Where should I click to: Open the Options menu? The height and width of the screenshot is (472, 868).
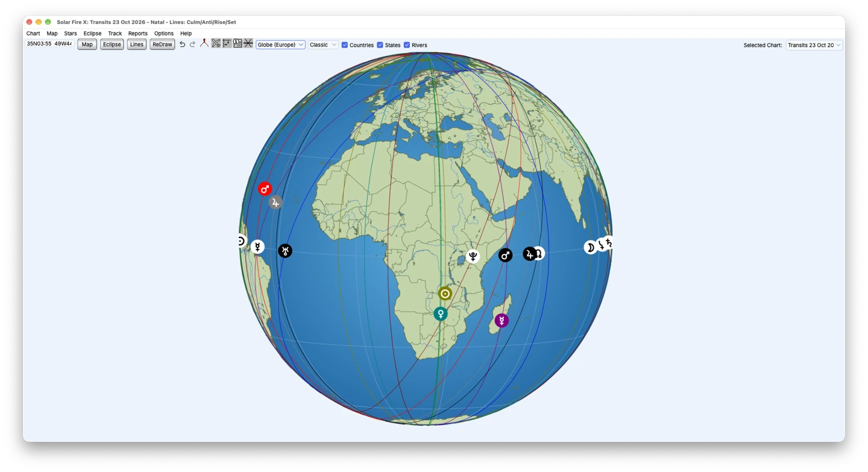point(164,34)
